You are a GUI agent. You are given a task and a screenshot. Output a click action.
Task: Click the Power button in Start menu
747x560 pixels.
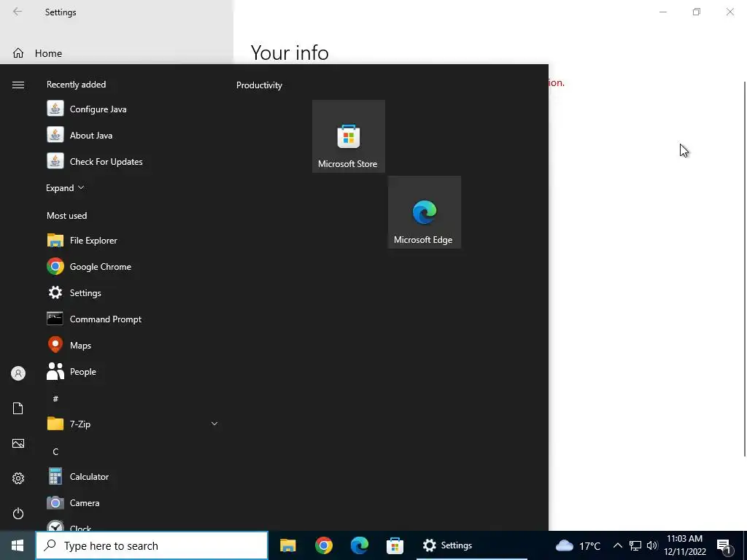tap(18, 513)
